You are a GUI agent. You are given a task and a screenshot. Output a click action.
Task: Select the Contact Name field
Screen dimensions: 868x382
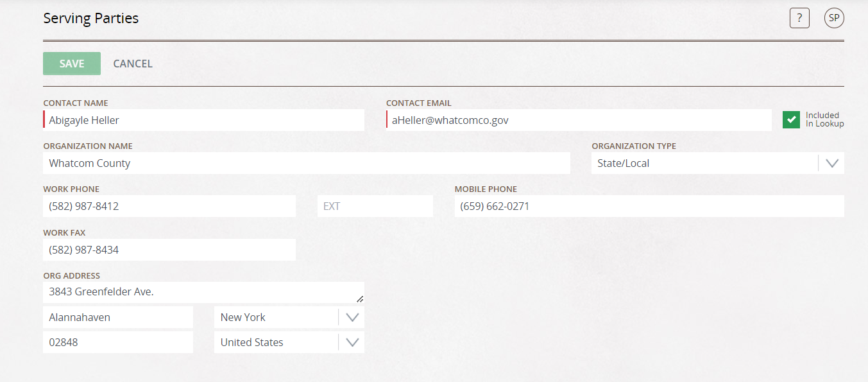[x=203, y=120]
